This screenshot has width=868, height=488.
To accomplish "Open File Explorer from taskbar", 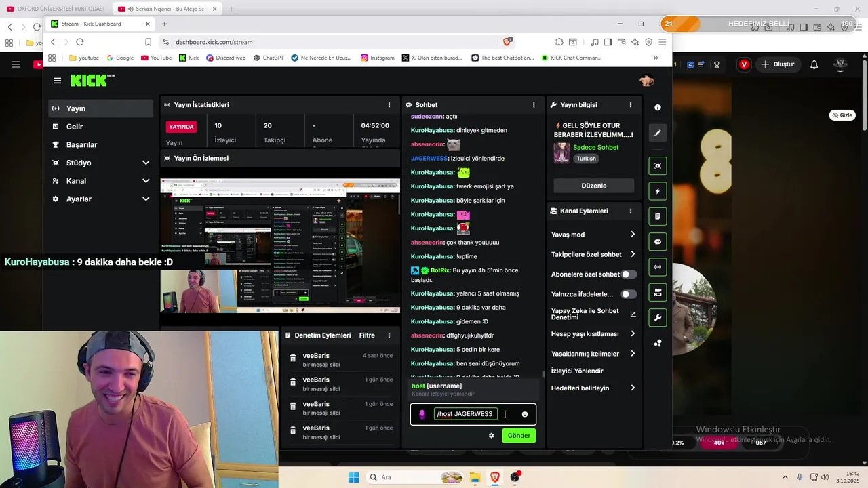I will click(475, 477).
